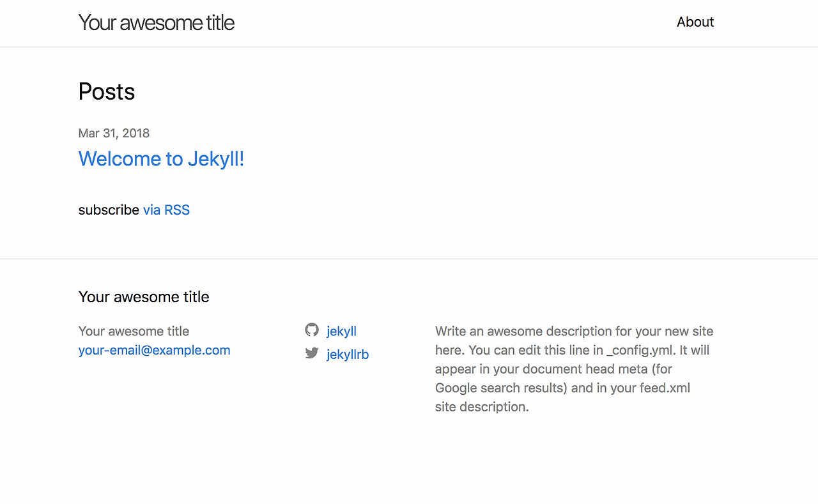
Task: Click the Twitter bird icon
Action: [x=312, y=353]
